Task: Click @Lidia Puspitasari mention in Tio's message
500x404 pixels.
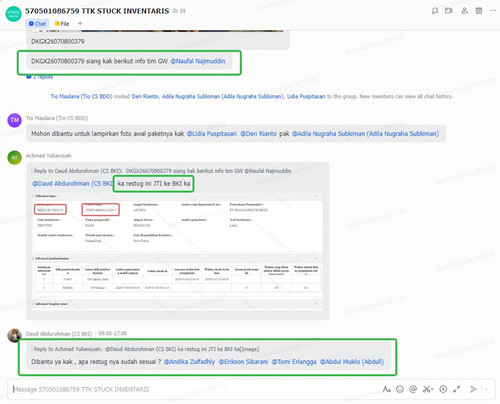Action: (212, 134)
